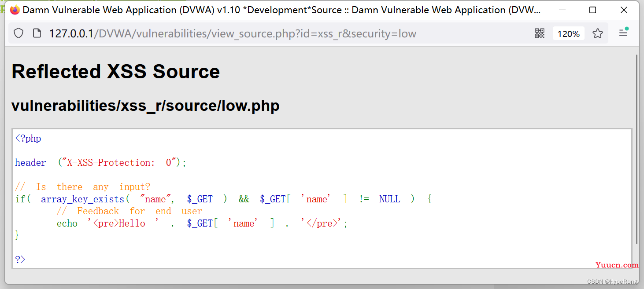
Task: Click the "X-XSS-Protection: 0" string
Action: coord(119,163)
